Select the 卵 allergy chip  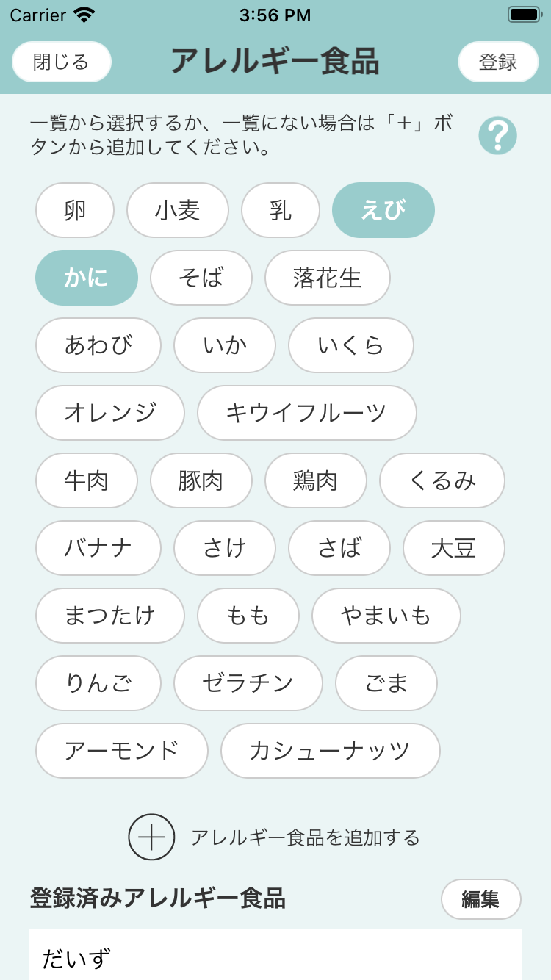point(75,210)
